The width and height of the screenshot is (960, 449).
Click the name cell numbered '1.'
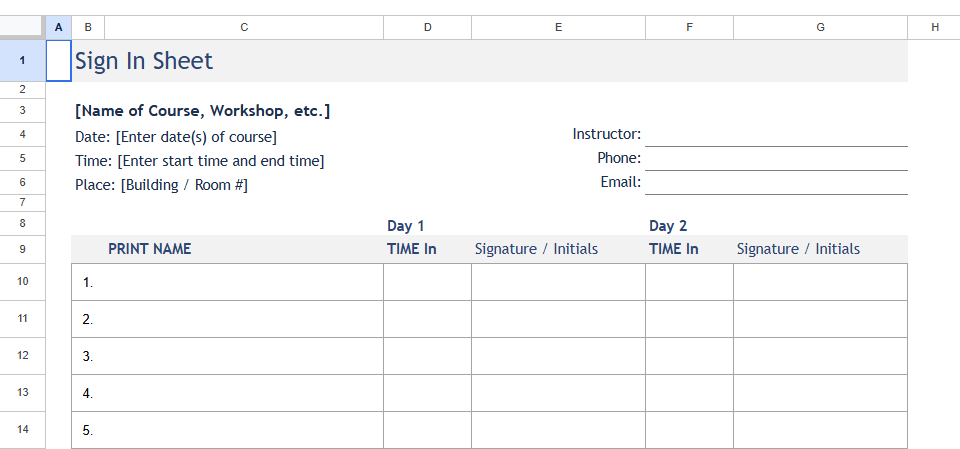[x=228, y=282]
